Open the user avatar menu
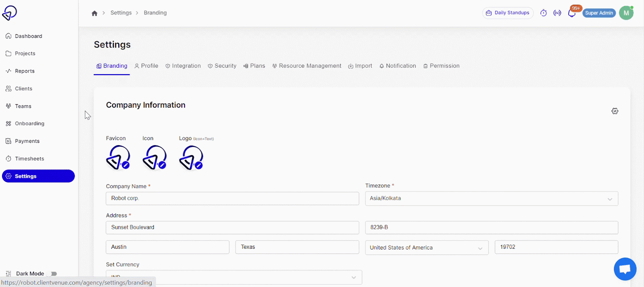 click(626, 13)
